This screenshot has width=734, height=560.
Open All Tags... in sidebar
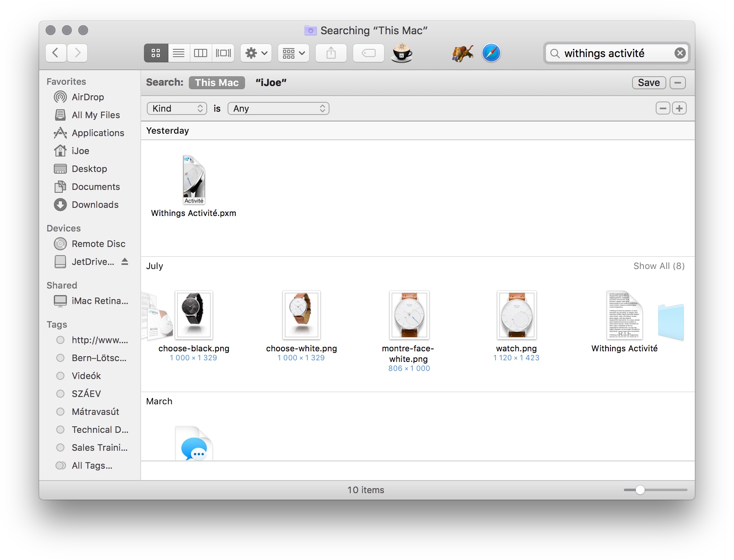[92, 465]
